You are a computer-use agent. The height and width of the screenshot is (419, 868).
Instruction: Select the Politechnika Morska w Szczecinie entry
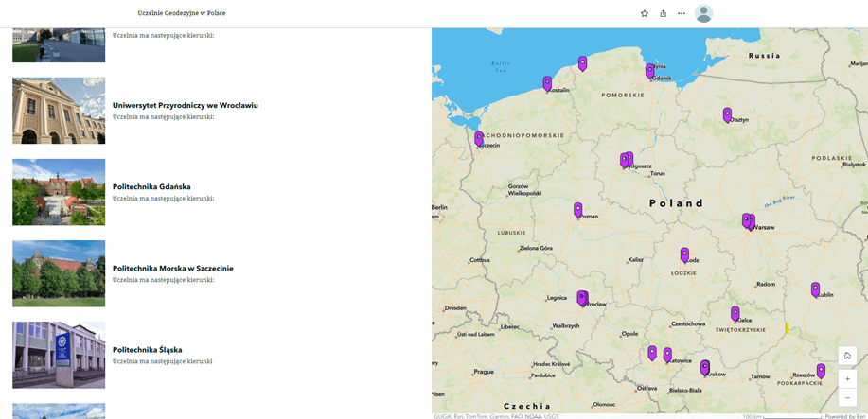172,268
